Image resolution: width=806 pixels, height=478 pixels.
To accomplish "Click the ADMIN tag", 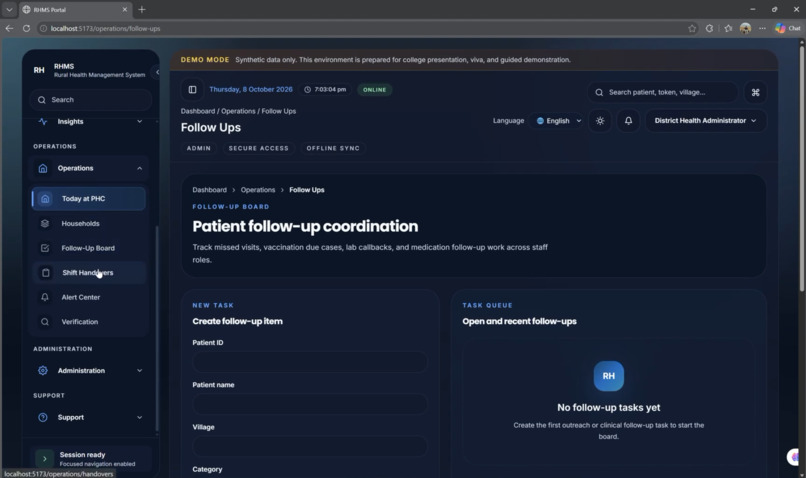I will pyautogui.click(x=199, y=148).
